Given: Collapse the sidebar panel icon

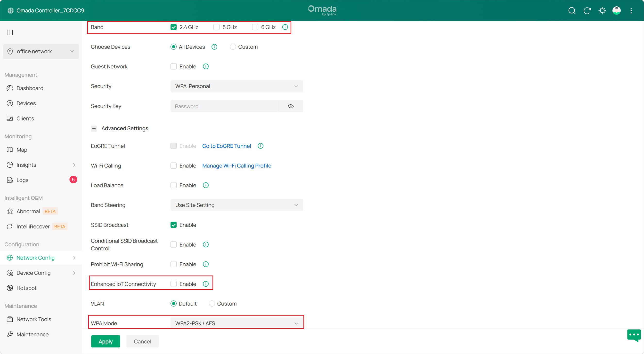Looking at the screenshot, I should click(x=10, y=32).
